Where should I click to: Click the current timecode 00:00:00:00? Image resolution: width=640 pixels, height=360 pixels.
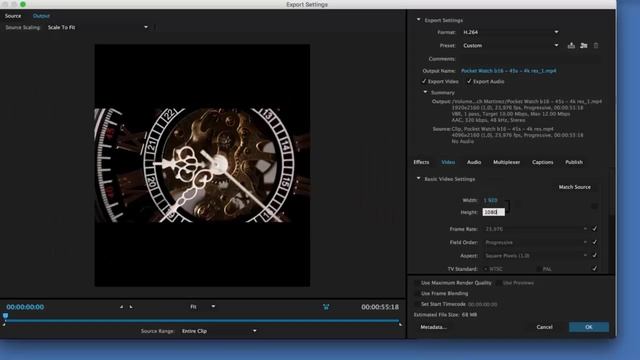tap(25, 307)
